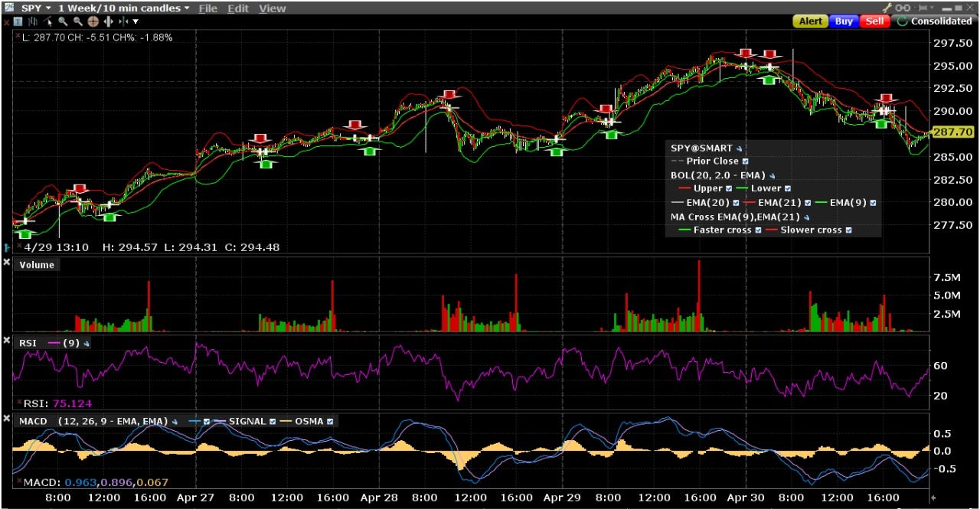
Task: Click the pin layout icon in title bar
Action: [x=923, y=8]
